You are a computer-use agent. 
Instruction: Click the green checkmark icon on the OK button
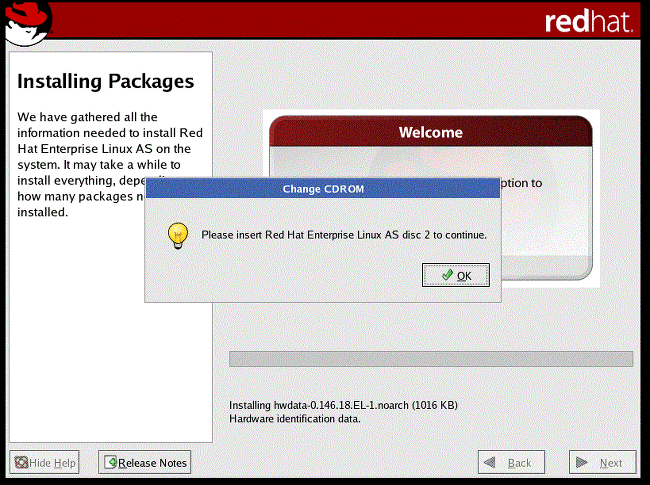[447, 275]
